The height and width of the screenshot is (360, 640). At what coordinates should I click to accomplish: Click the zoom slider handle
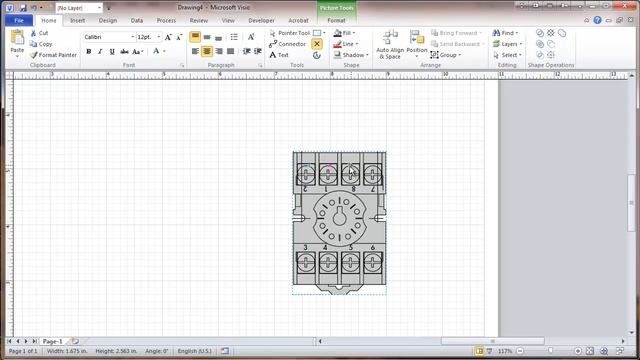tap(550, 351)
